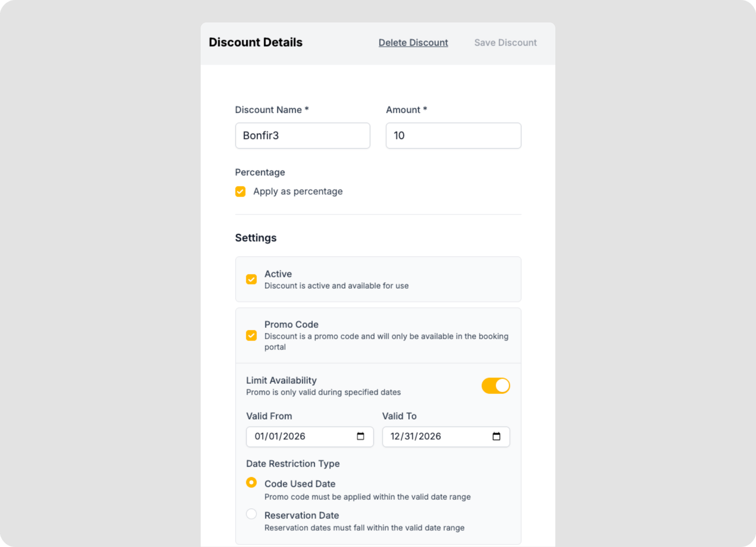The height and width of the screenshot is (547, 756).
Task: Click the Reservation Date label text
Action: click(x=302, y=516)
